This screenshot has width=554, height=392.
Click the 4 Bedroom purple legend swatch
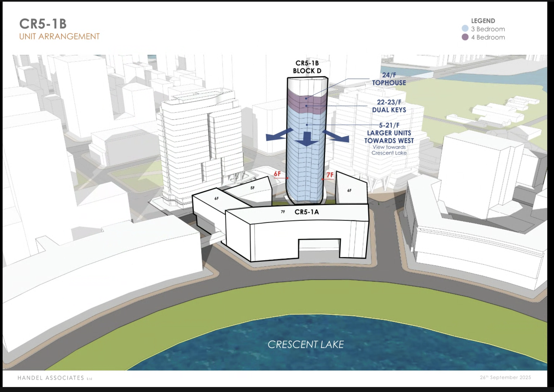[465, 37]
